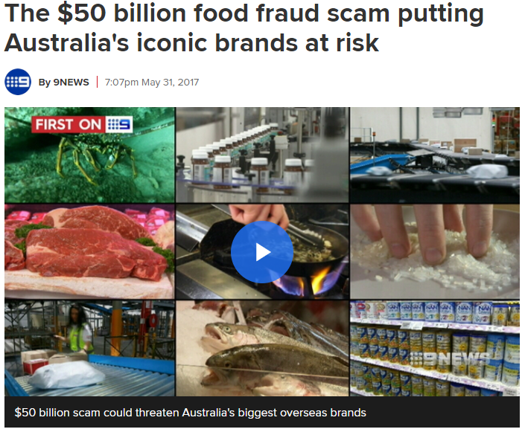Click the 9NEWS watermark on video
The height and width of the screenshot is (432, 525).
click(x=450, y=358)
